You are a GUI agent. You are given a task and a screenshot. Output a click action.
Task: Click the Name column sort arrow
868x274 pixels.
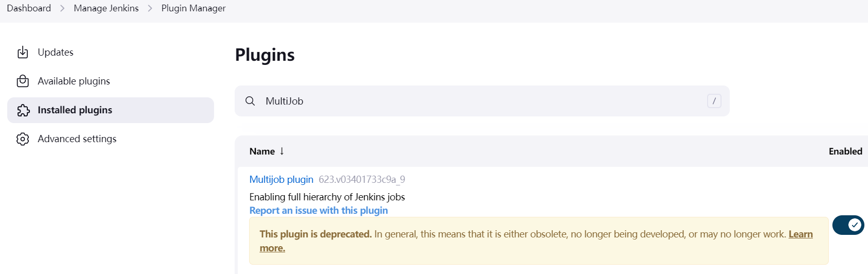click(282, 151)
